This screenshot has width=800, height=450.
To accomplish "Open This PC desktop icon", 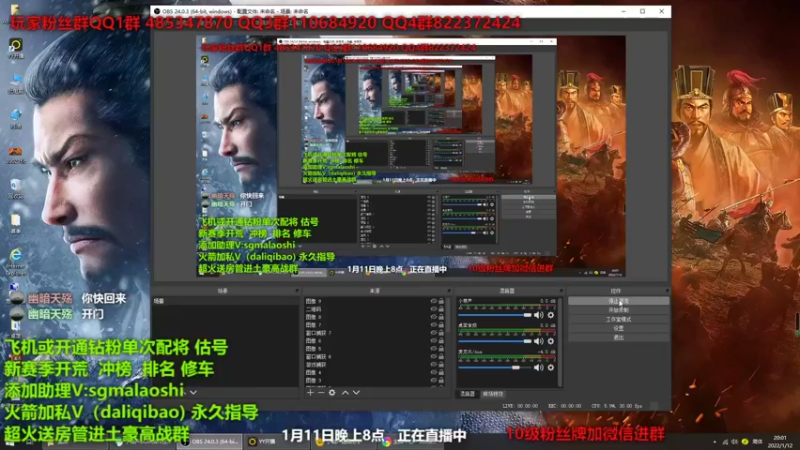I will pos(16,84).
